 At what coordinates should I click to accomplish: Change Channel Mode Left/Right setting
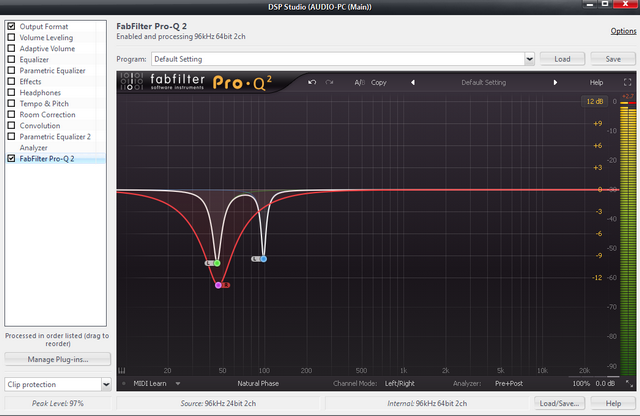pos(400,384)
